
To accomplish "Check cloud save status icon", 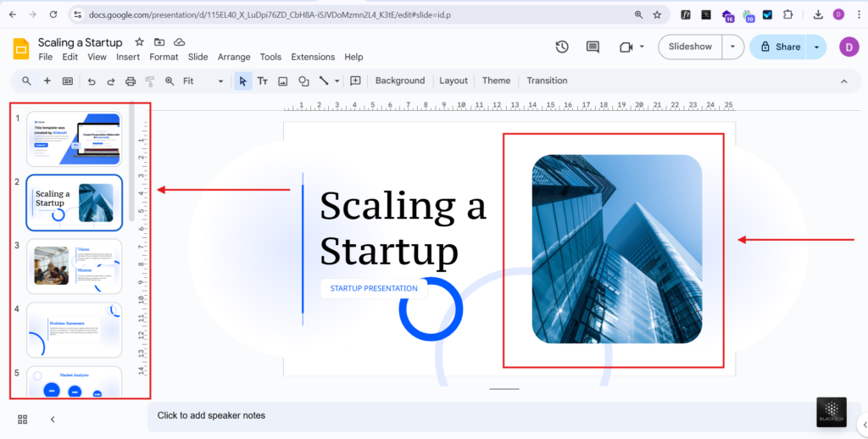I will pos(180,42).
